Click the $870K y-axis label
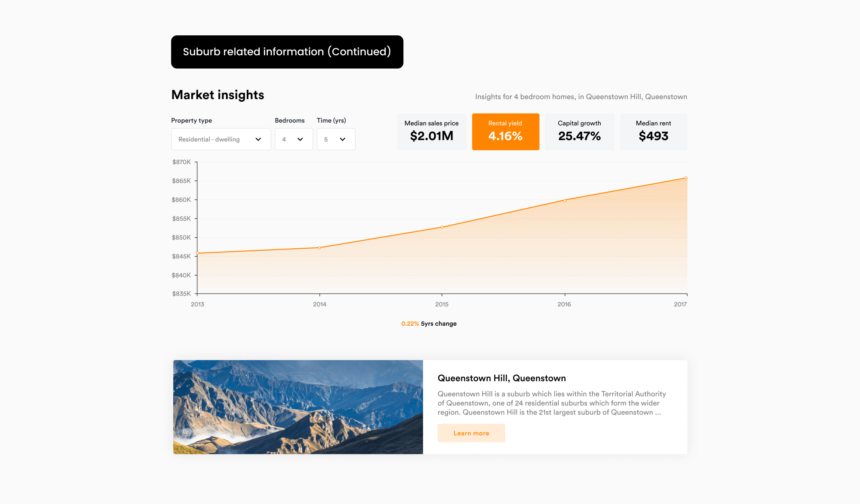The width and height of the screenshot is (860, 504). click(181, 162)
